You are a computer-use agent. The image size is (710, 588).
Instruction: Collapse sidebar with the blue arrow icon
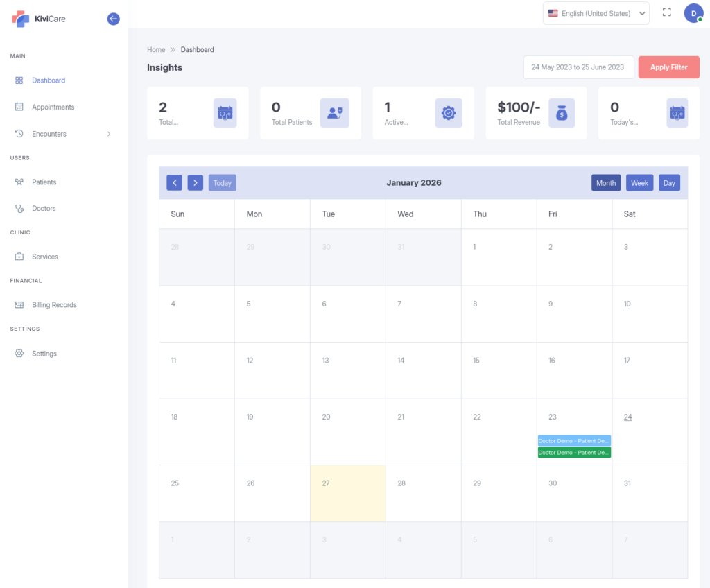(114, 19)
